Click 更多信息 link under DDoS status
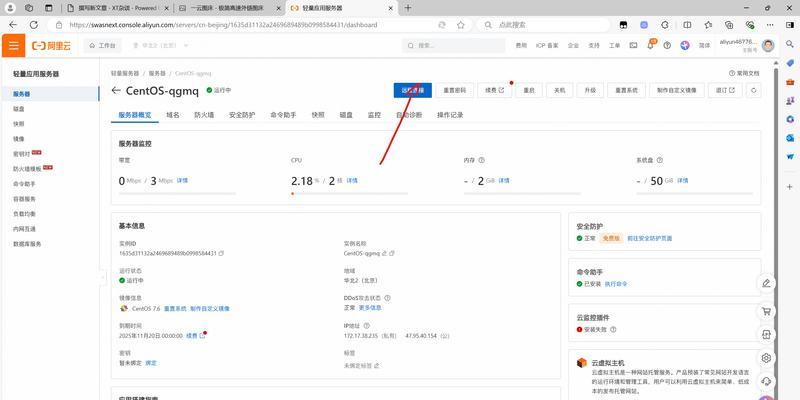The width and height of the screenshot is (800, 400). coord(370,308)
